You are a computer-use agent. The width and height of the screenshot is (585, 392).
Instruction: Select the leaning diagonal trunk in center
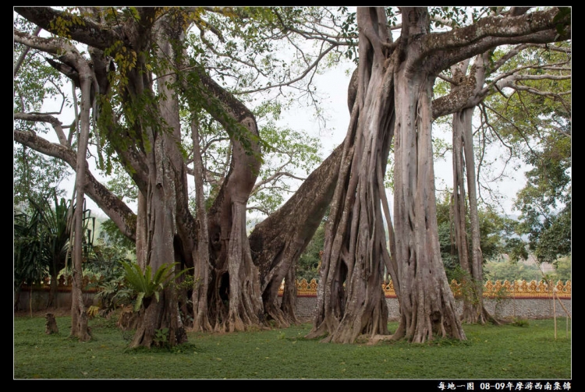(295, 220)
